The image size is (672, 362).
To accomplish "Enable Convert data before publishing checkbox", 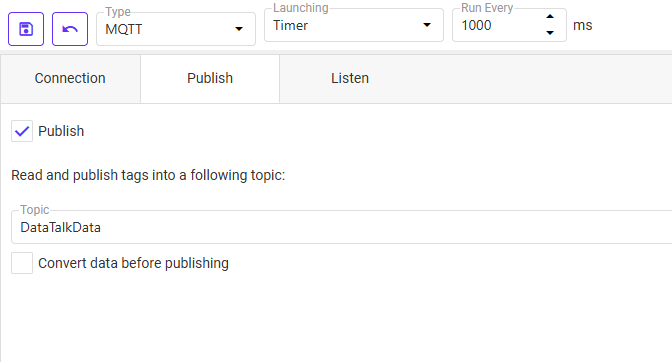I will point(22,263).
